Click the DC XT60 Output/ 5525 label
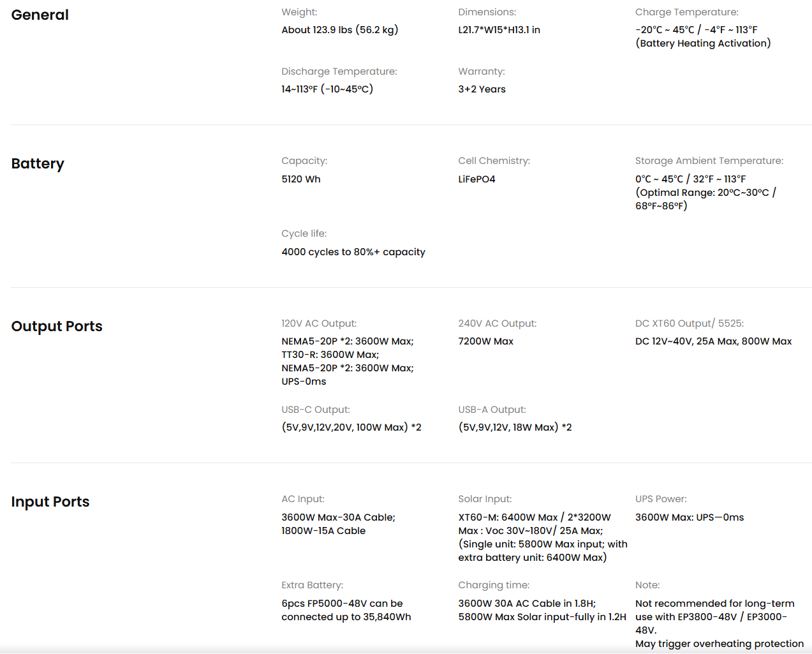The image size is (812, 654). (x=690, y=323)
